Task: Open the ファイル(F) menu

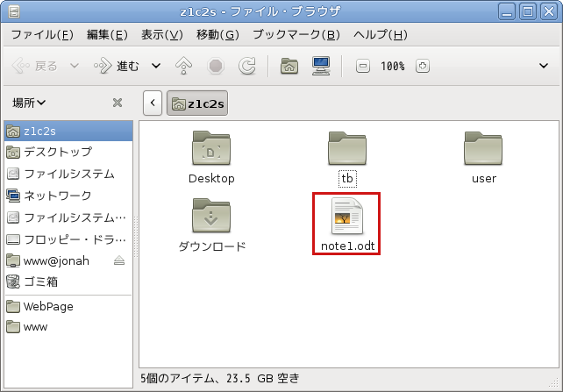Action: coord(42,35)
